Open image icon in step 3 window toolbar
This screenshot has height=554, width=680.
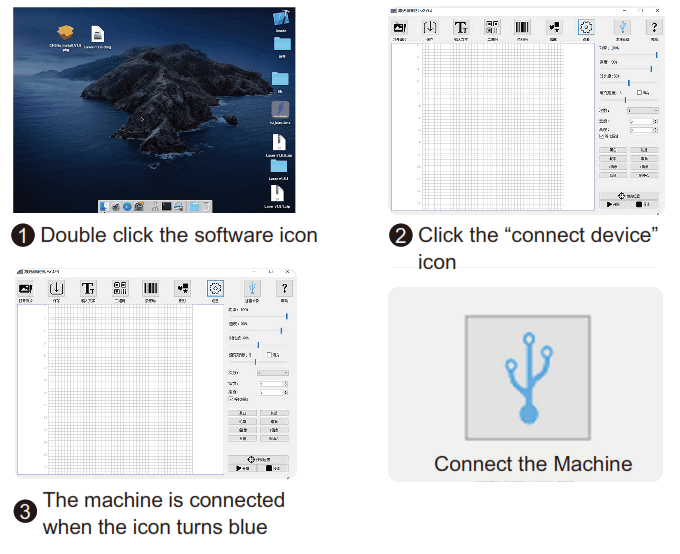point(26,288)
